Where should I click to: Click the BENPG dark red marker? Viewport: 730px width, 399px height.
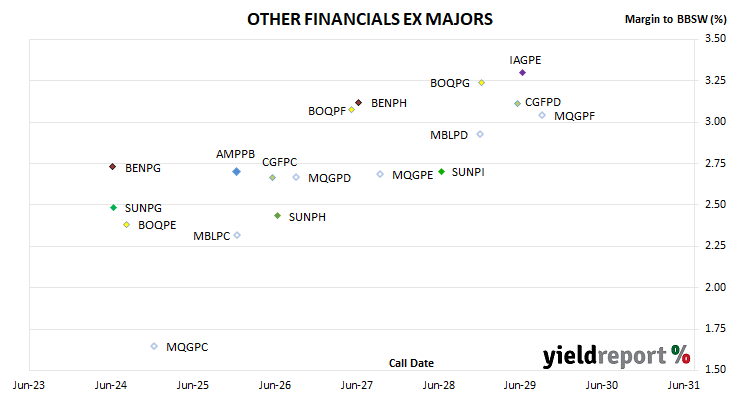tap(112, 167)
